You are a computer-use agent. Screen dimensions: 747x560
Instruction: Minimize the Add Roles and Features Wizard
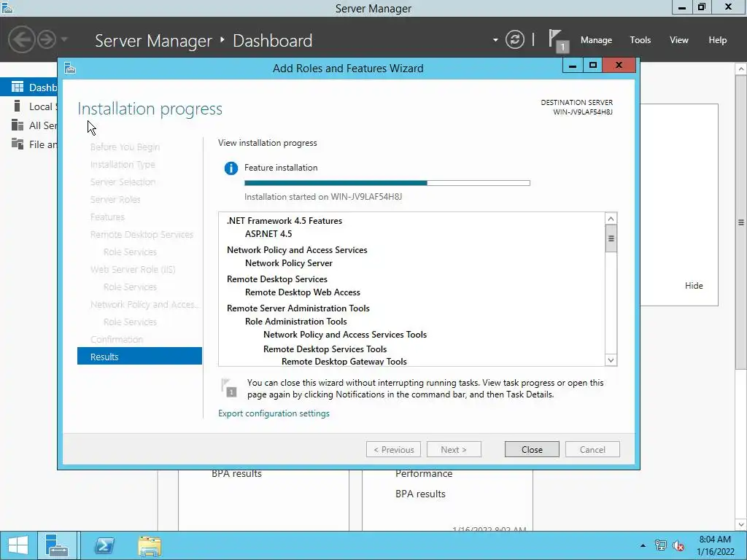572,66
